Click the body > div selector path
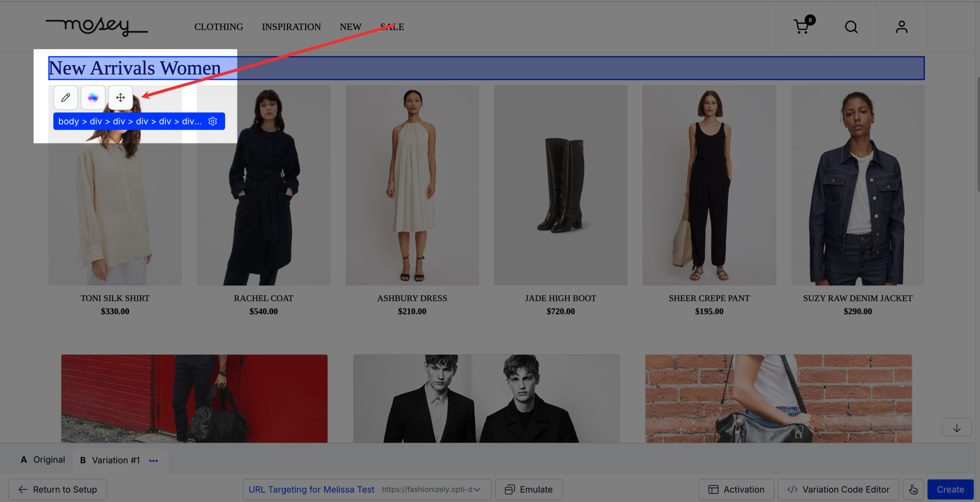This screenshot has height=502, width=980. (x=130, y=121)
